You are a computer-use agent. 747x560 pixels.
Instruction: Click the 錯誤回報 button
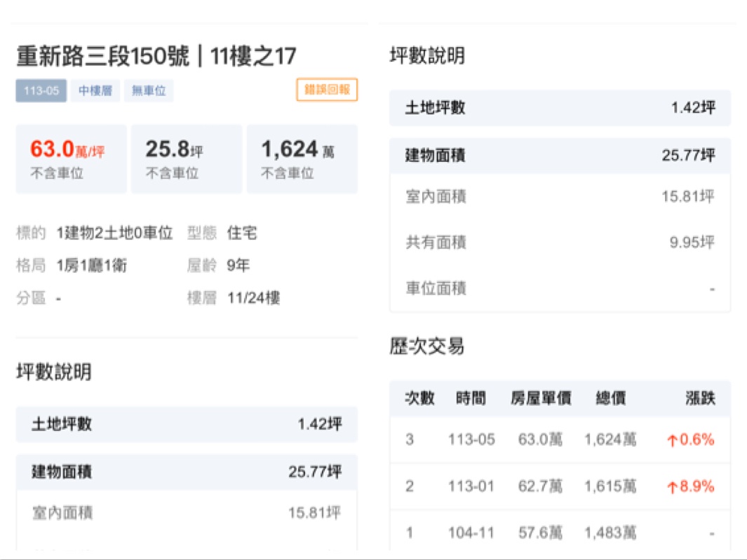[x=327, y=90]
